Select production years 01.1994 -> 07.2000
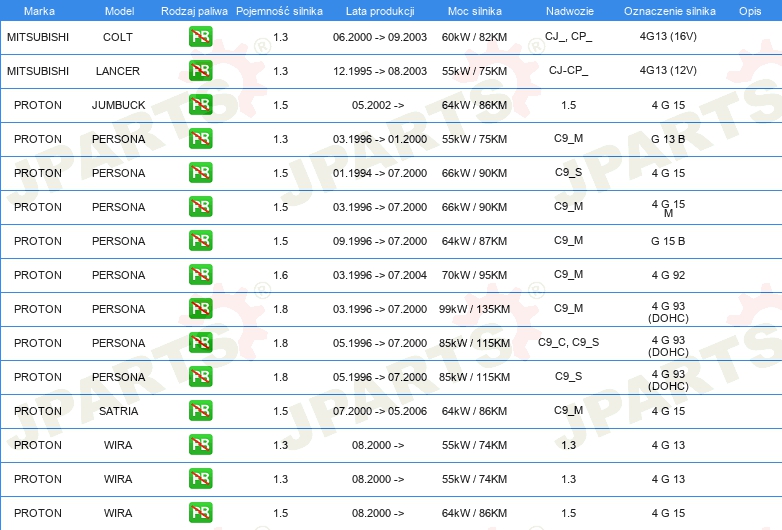Image resolution: width=782 pixels, height=530 pixels. pyautogui.click(x=380, y=173)
